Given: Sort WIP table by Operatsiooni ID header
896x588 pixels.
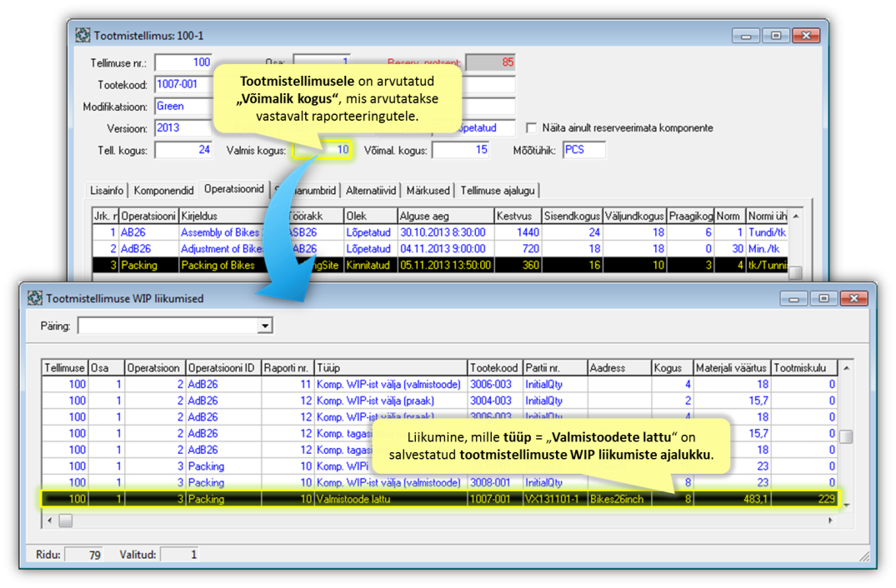Looking at the screenshot, I should tap(223, 368).
